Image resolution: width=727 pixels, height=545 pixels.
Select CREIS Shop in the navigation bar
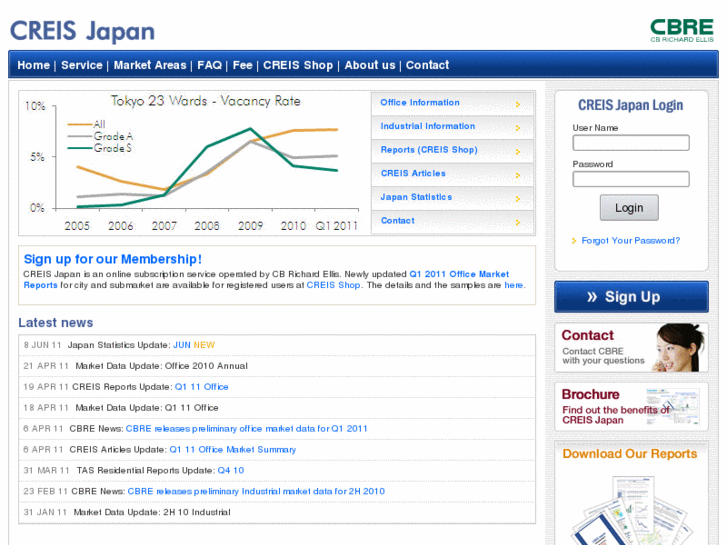(x=298, y=65)
